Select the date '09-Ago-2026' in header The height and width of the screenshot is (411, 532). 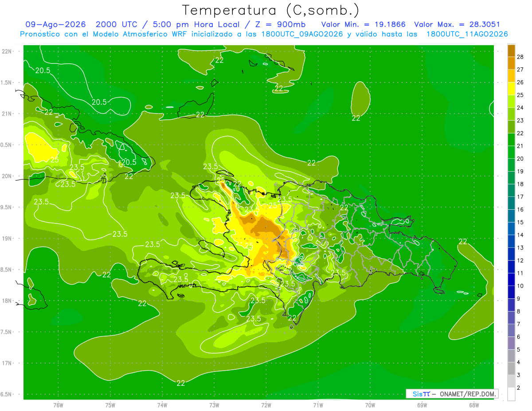coord(56,24)
